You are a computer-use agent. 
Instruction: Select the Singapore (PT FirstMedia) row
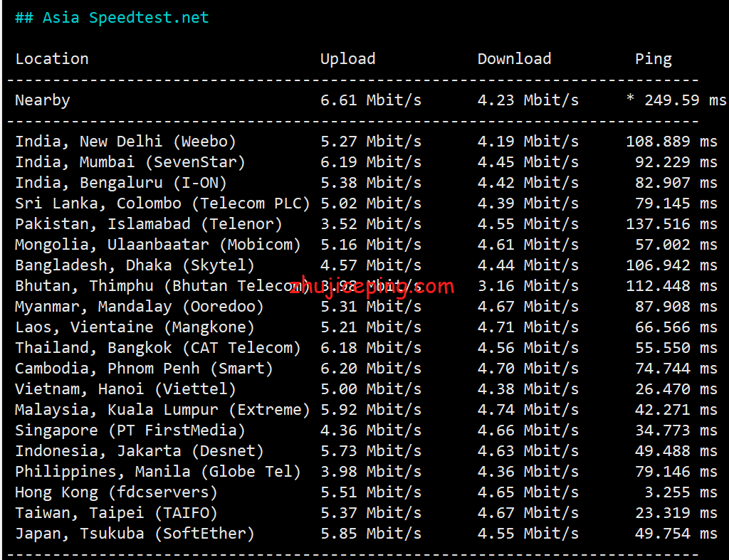tap(130, 430)
